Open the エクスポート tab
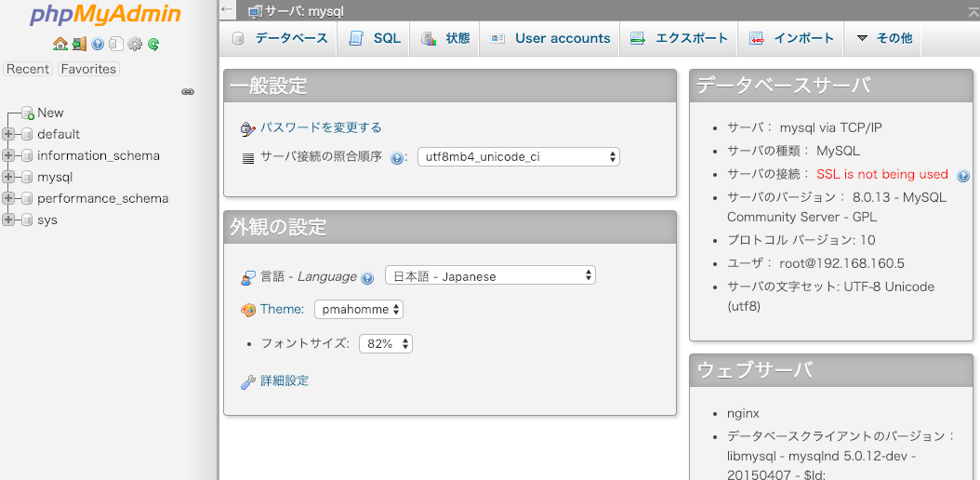 coord(679,38)
